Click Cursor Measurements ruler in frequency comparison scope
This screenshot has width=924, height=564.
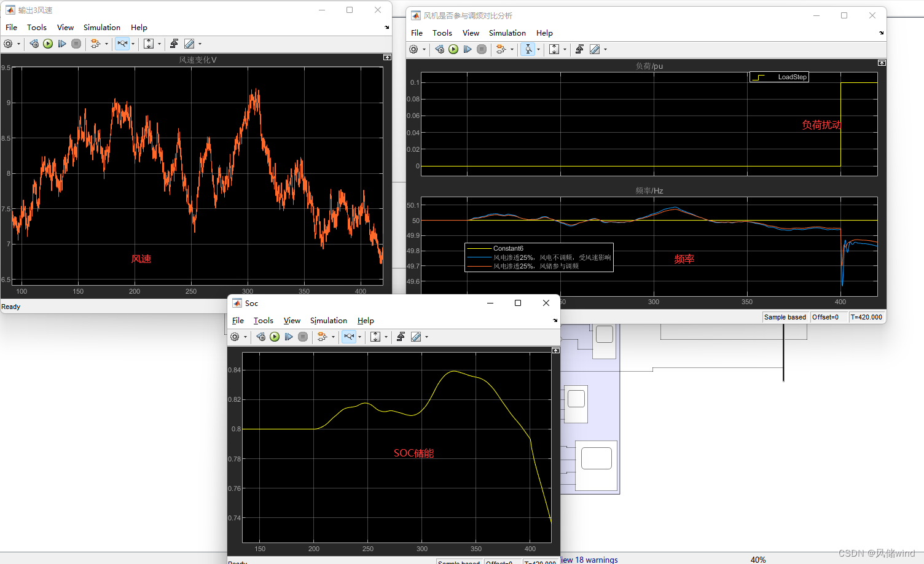click(x=595, y=49)
